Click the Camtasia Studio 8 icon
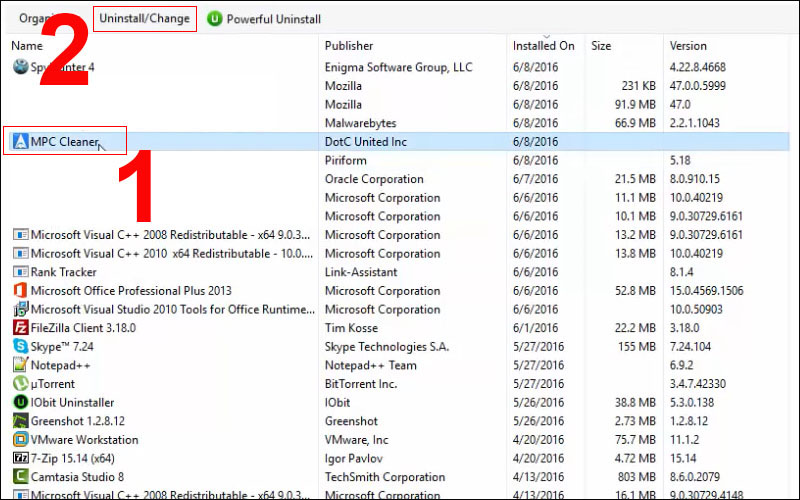 20,477
